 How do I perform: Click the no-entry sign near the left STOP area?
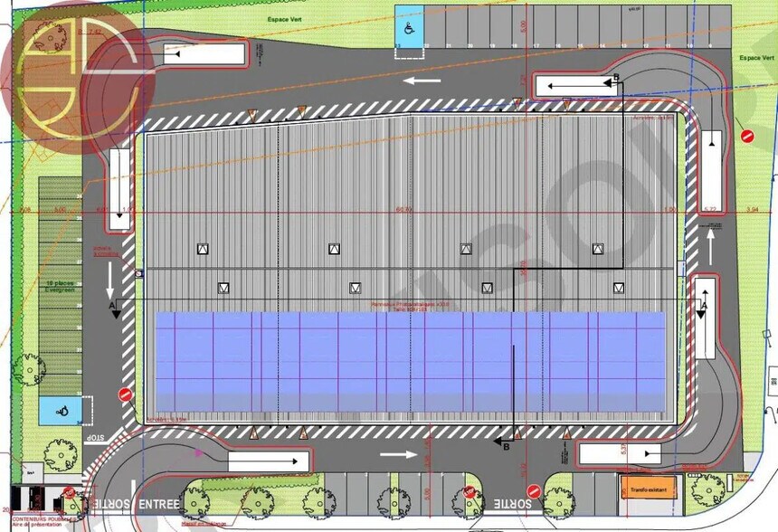125,395
